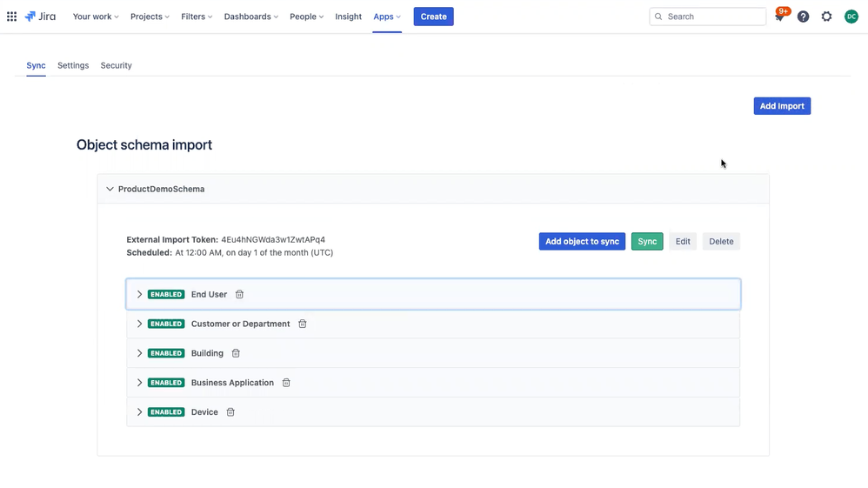Expand the Building row
Image resolution: width=868 pixels, height=488 pixels.
pos(139,353)
